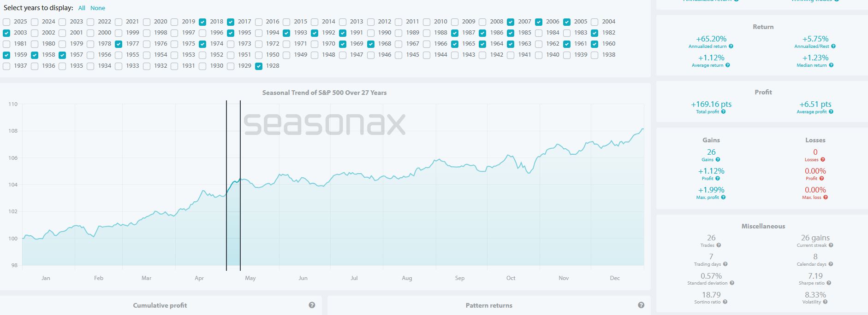Viewport: 868px width, 315px height.
Task: Click the +6.51 pts average profit value
Action: [815, 105]
